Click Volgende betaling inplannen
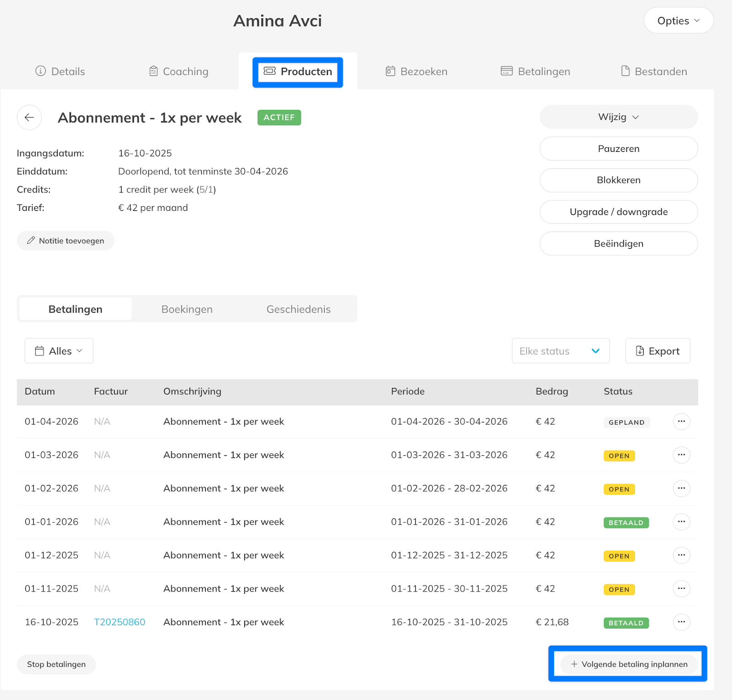 (629, 664)
